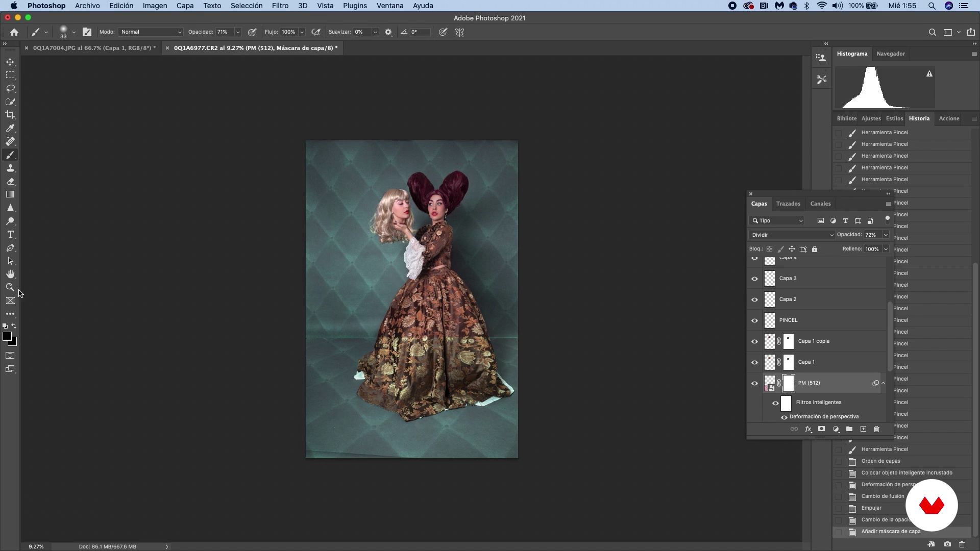Open brush smoothing options gear
Viewport: 980px width, 551px height.
click(x=388, y=32)
